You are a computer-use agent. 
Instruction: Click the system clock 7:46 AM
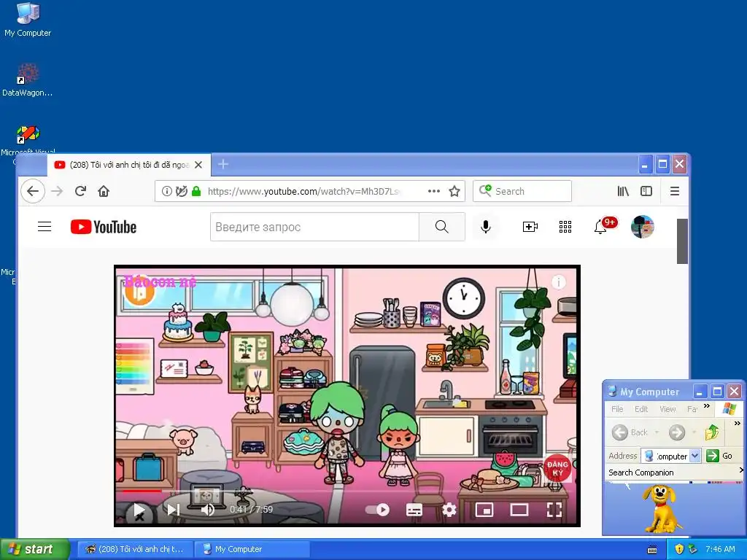tap(720, 549)
